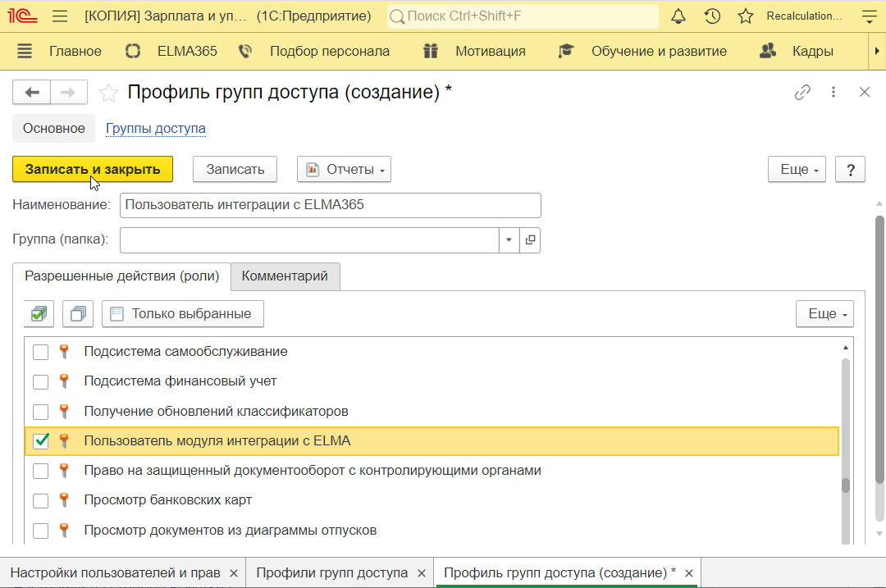Add this form to favorites star
The height and width of the screenshot is (588, 886).
[108, 93]
